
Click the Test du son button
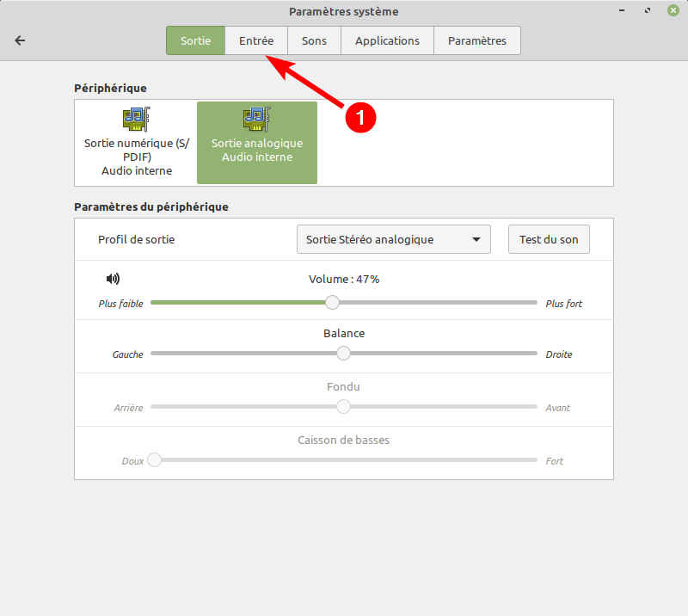549,239
